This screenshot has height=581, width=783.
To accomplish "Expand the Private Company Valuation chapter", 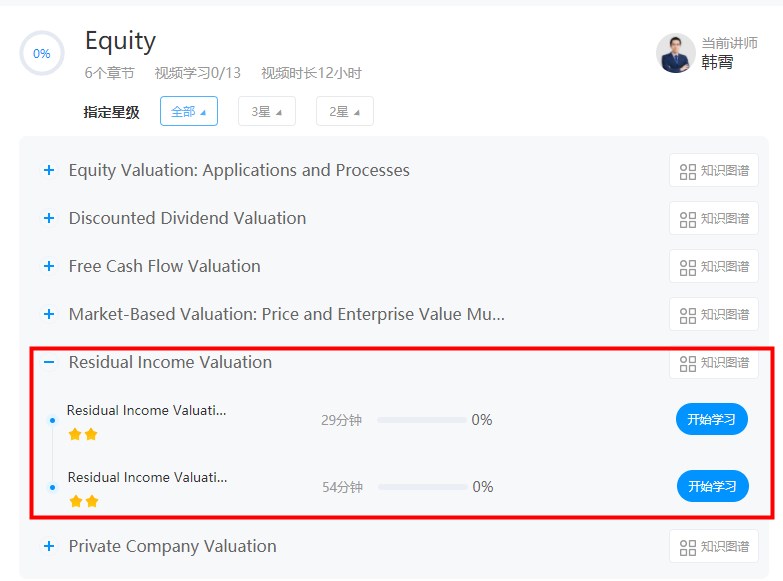I will pos(49,547).
